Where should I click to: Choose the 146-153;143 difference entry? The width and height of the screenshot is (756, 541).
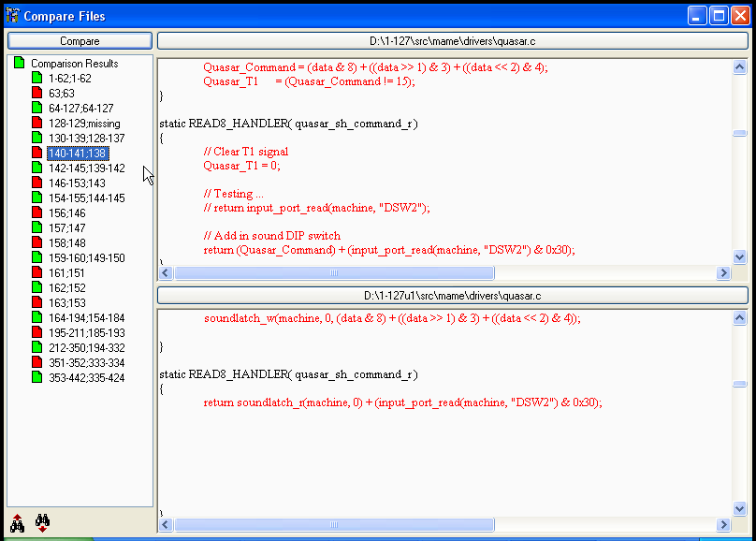75,183
